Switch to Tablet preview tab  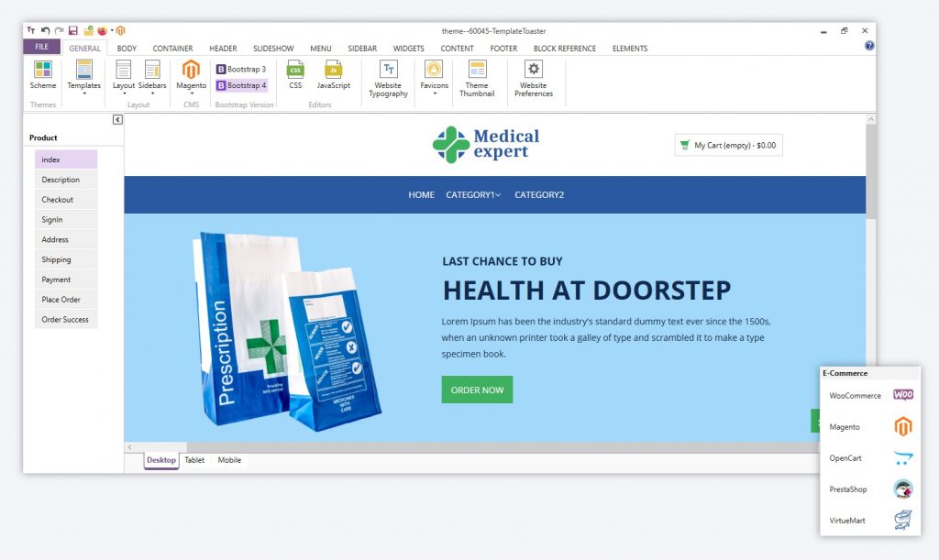coord(194,460)
